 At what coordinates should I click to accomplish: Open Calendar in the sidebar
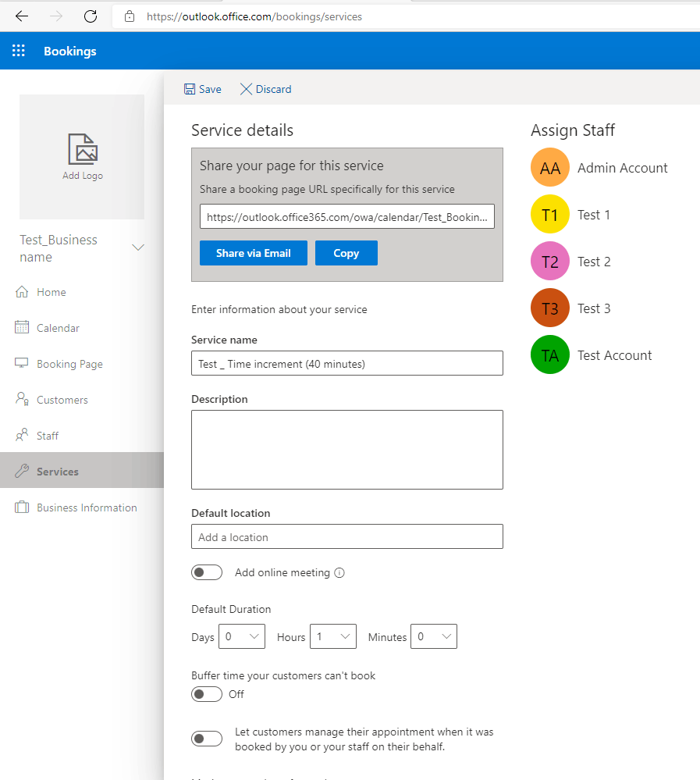59,328
